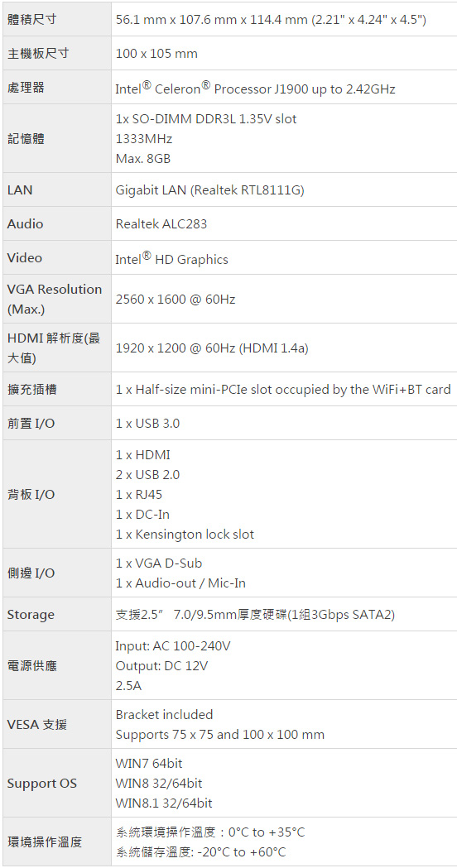Select the Gigabit LAN Realtek RTL8111G value

[210, 189]
